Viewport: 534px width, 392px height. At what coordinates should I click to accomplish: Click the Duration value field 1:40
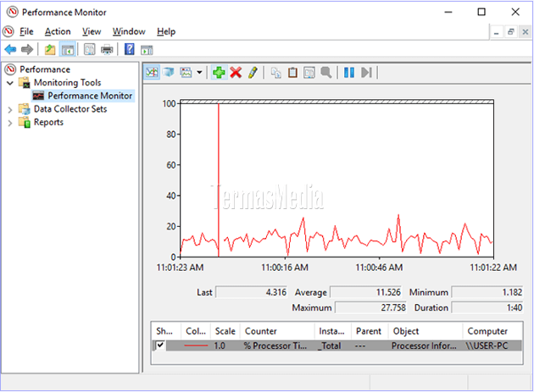pos(487,307)
